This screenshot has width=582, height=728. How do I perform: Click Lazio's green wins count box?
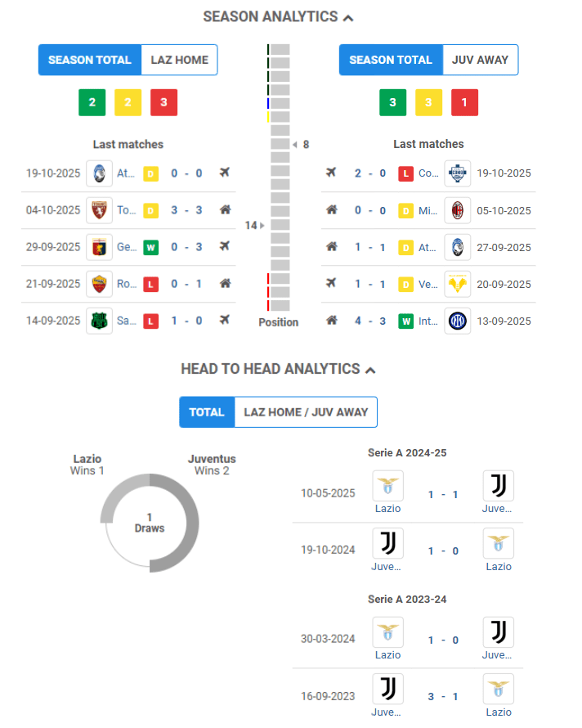tap(92, 102)
